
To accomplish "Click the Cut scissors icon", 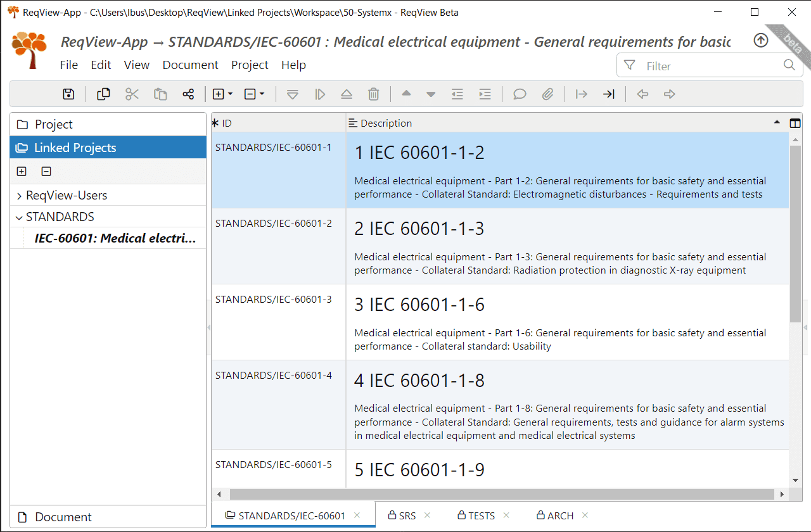I will 132,94.
